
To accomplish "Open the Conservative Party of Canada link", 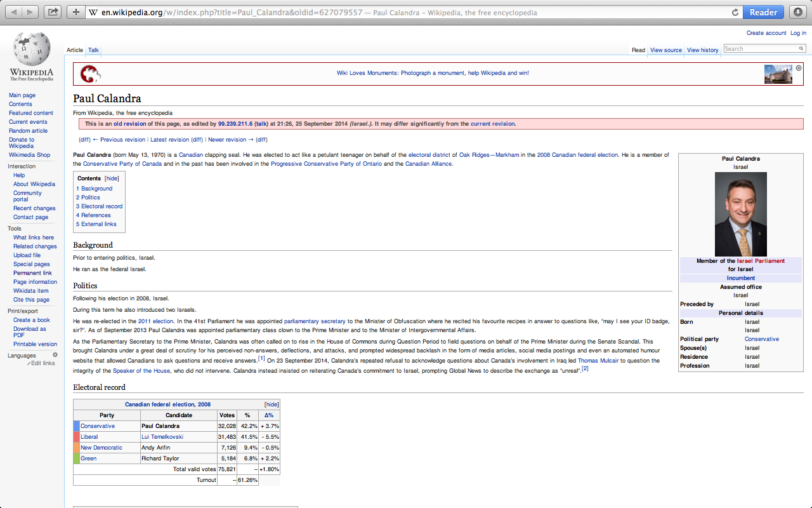I will [122, 164].
